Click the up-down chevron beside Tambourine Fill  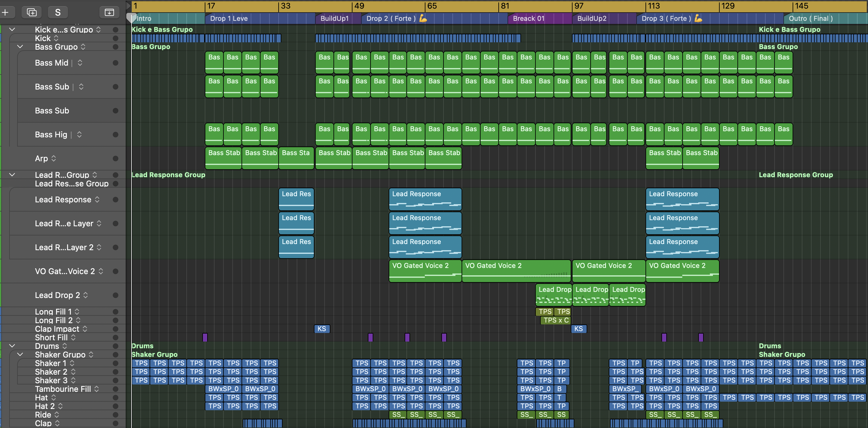click(x=97, y=389)
